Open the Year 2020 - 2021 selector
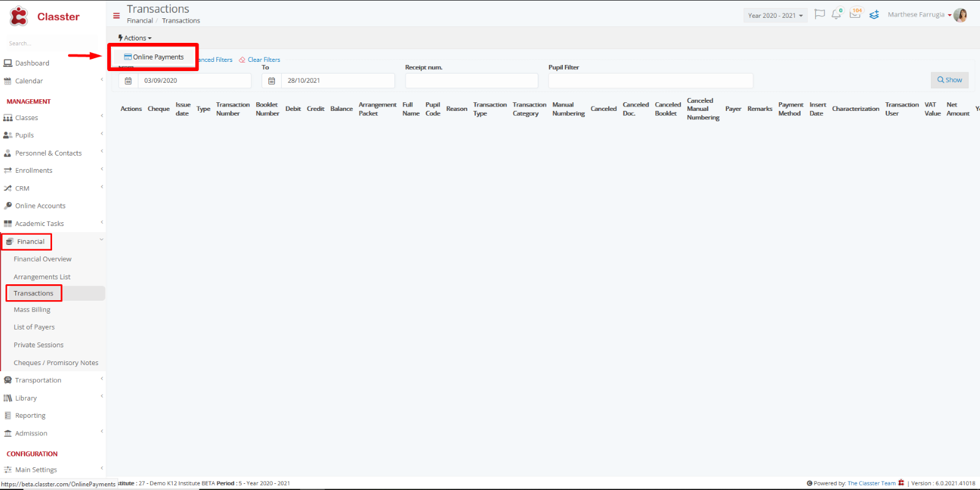 (775, 15)
